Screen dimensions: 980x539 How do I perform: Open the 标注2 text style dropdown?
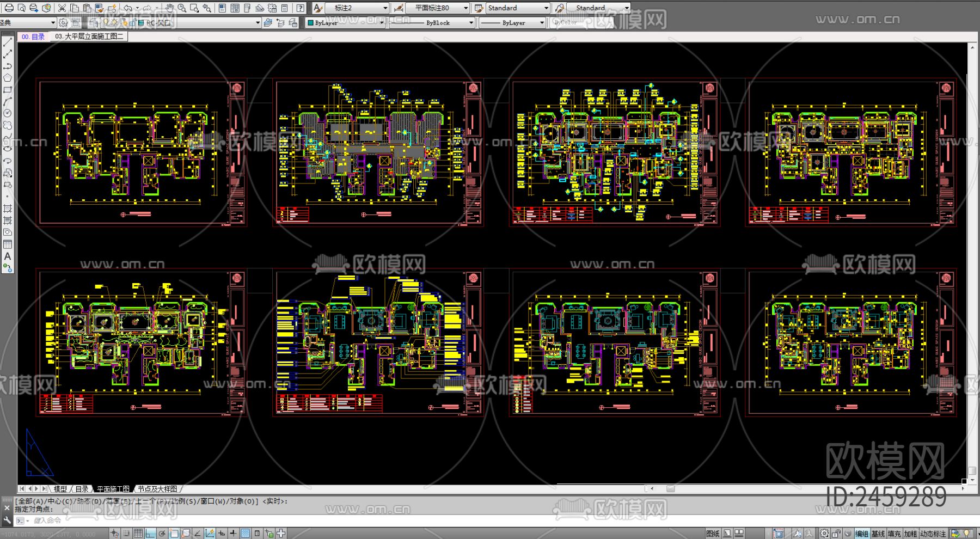coord(357,8)
